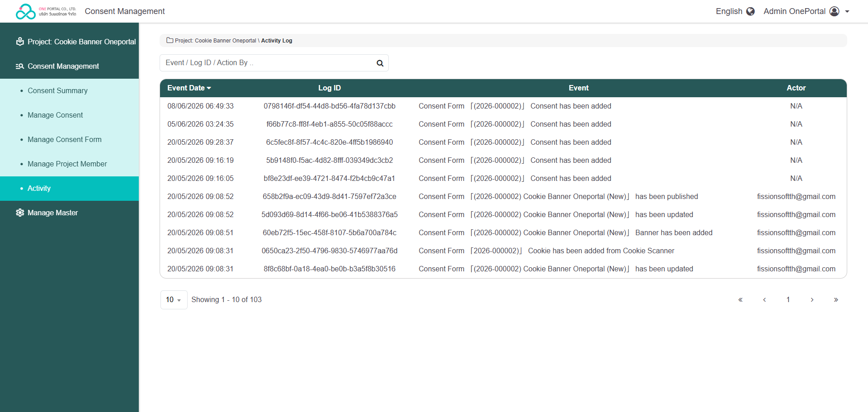The width and height of the screenshot is (868, 412).
Task: Switch language with the English selector
Action: [x=735, y=11]
